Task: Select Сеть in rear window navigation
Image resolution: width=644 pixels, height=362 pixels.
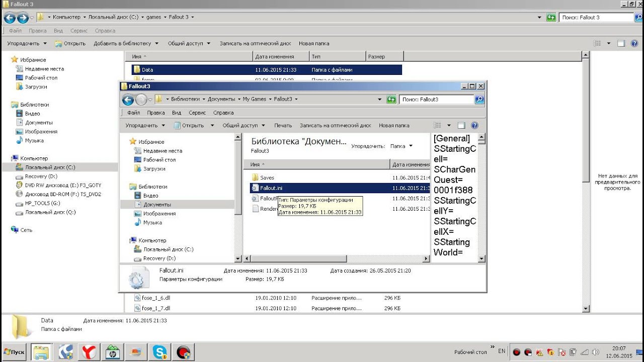Action: 22,230
